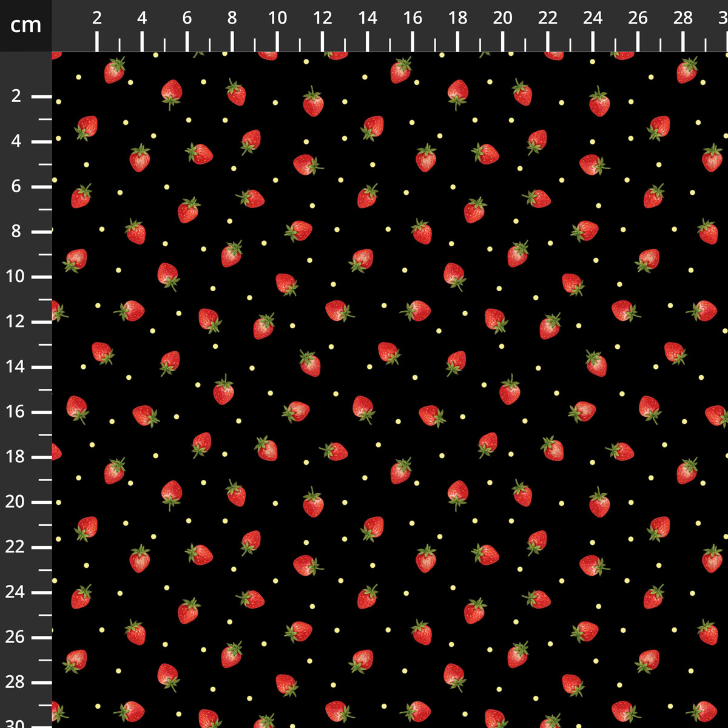The height and width of the screenshot is (728, 728).
Task: Select the 2 mark on the horizontal ruler
Action: pos(97,18)
